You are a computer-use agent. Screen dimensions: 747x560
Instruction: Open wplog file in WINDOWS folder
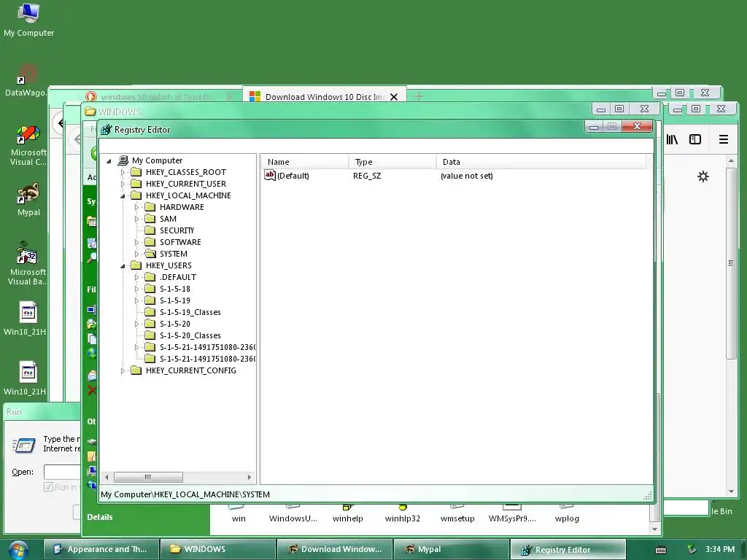point(567,514)
